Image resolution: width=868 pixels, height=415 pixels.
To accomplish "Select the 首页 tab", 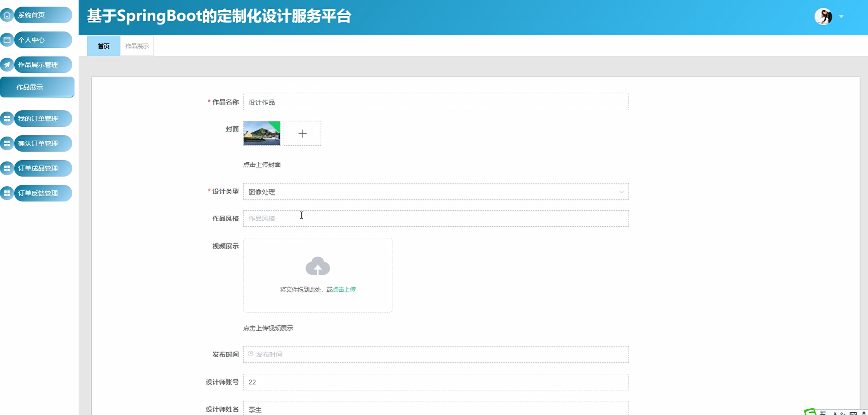I will coord(103,46).
